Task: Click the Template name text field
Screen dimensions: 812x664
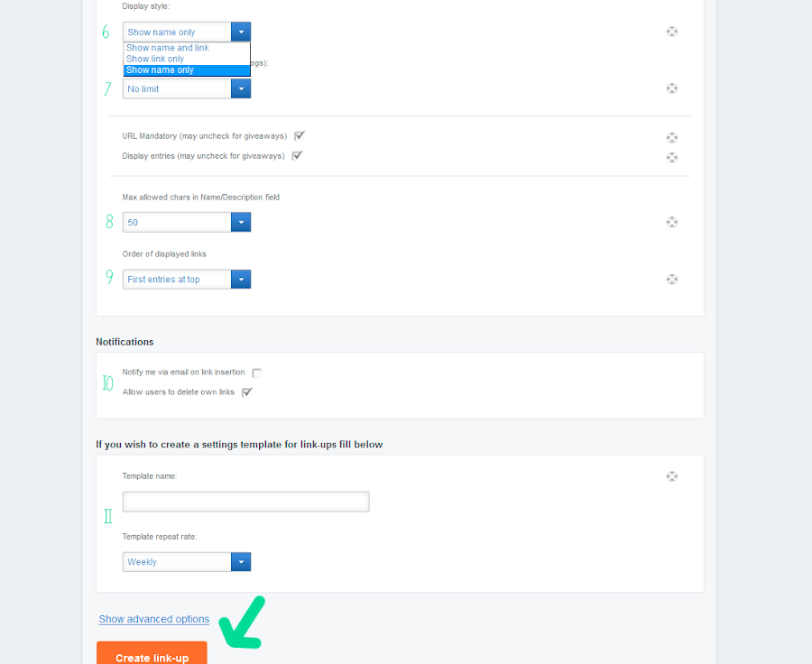Action: click(x=245, y=502)
